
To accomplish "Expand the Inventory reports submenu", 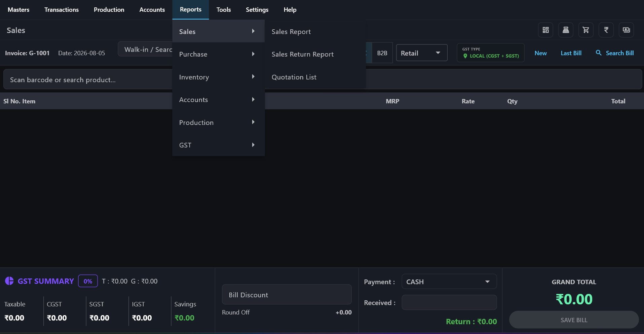I will pyautogui.click(x=218, y=77).
